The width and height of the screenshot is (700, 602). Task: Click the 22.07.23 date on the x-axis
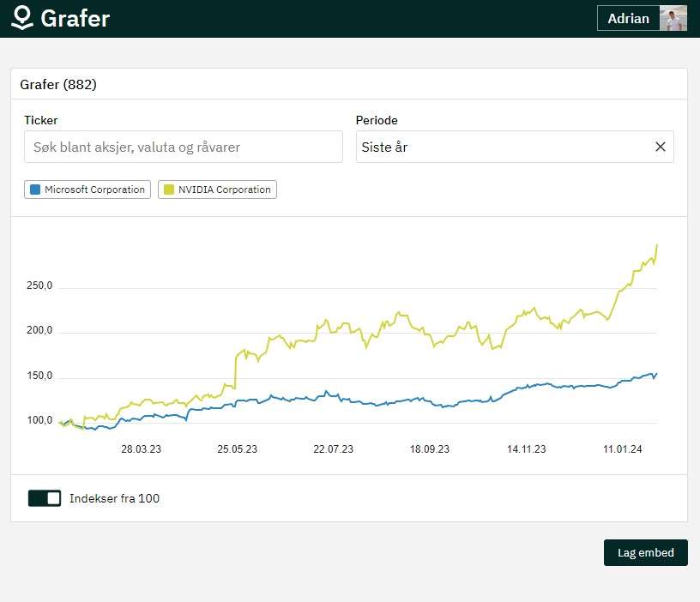334,448
